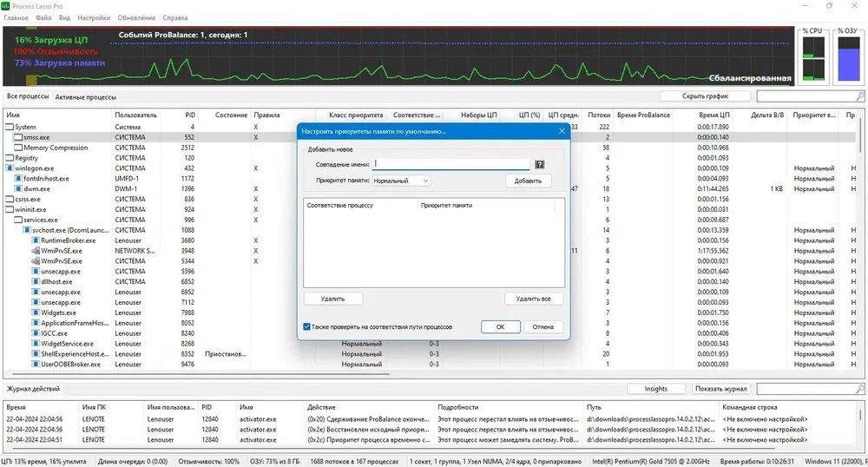868x467 pixels.
Task: Click the winlogon.exe process icon
Action: pyautogui.click(x=10, y=168)
